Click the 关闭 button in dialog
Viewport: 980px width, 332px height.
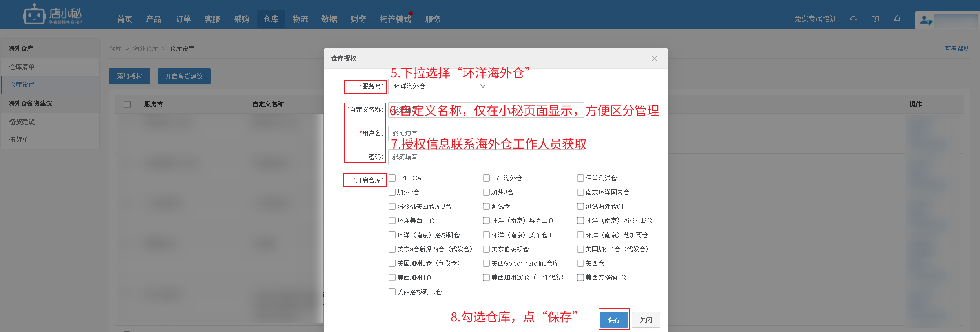tap(646, 319)
